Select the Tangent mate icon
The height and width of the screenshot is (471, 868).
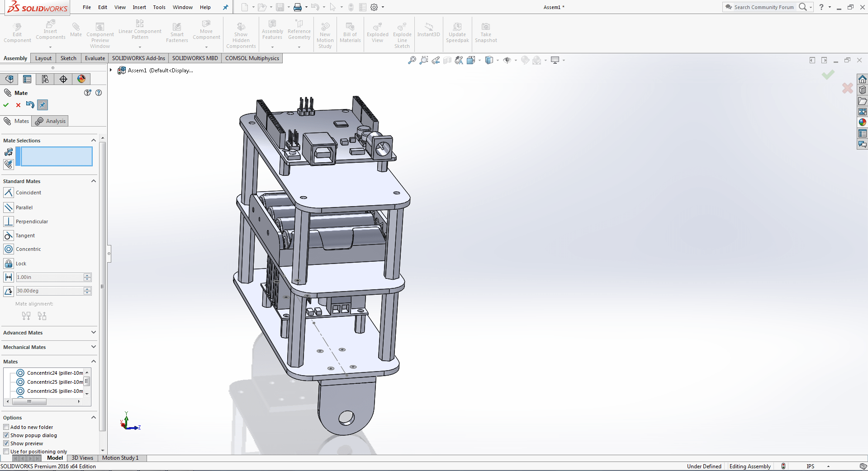[9, 235]
